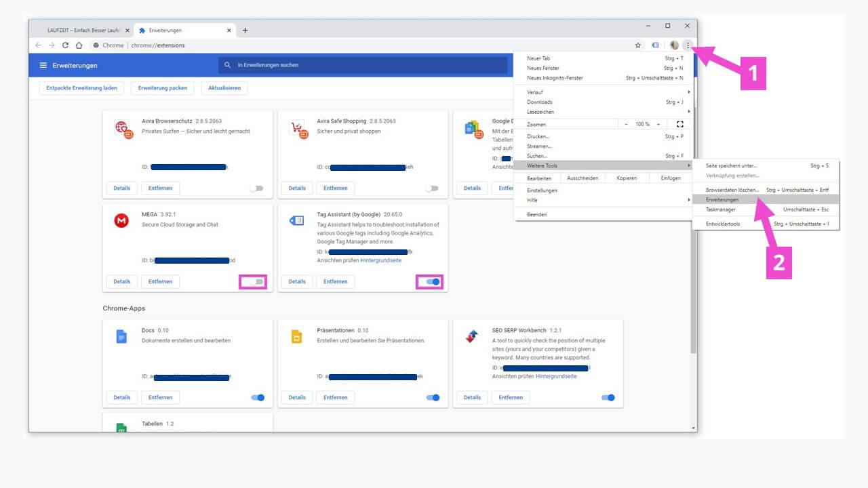Viewport: 868px width, 488px height.
Task: Click the SEO SERP Workbench icon
Action: (472, 336)
